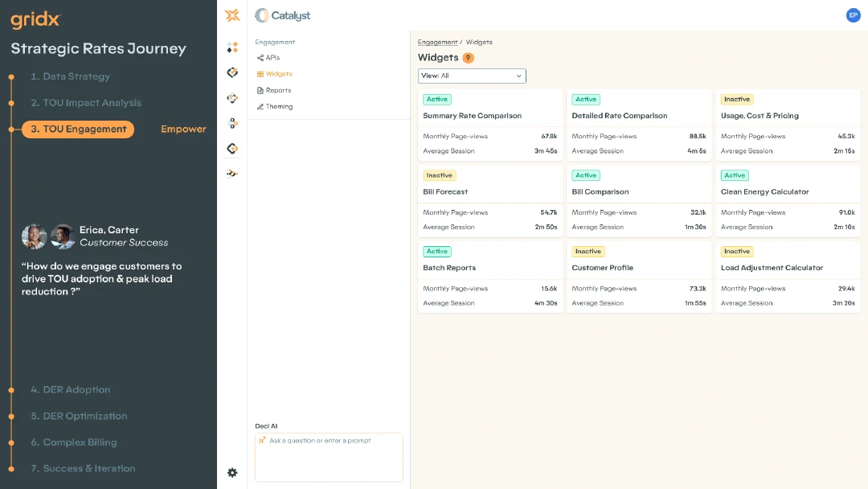Click Erica's profile photo
Image resolution: width=868 pixels, height=489 pixels.
[x=34, y=236]
